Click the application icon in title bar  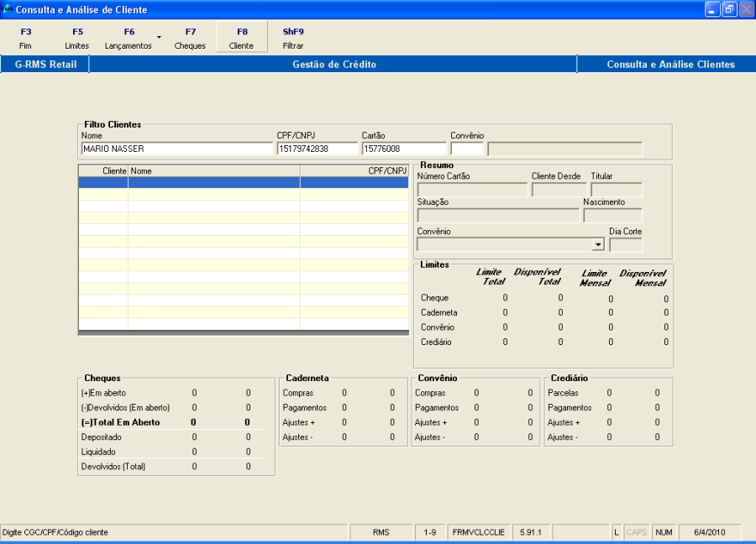(x=7, y=8)
